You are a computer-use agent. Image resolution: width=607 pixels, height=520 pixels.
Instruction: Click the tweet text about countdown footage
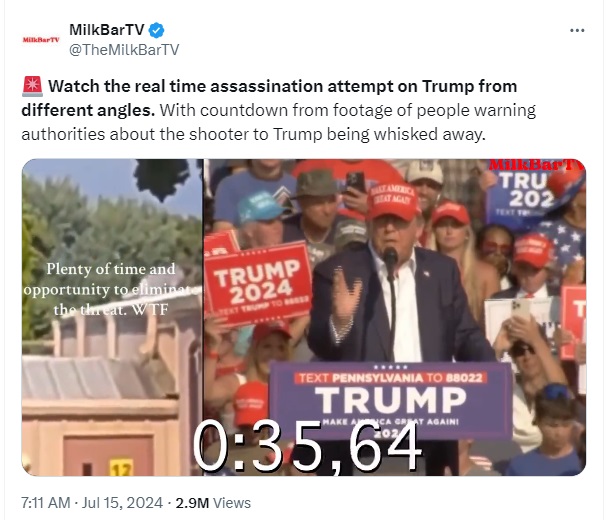(x=279, y=122)
